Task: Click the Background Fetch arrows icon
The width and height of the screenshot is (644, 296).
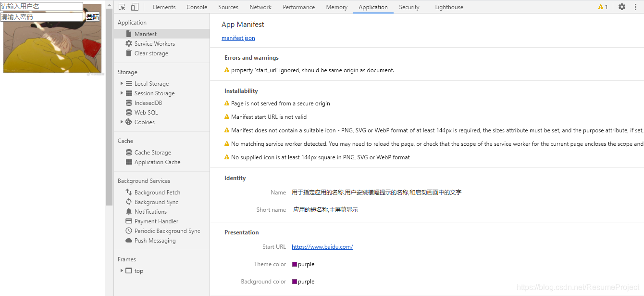Action: [129, 192]
